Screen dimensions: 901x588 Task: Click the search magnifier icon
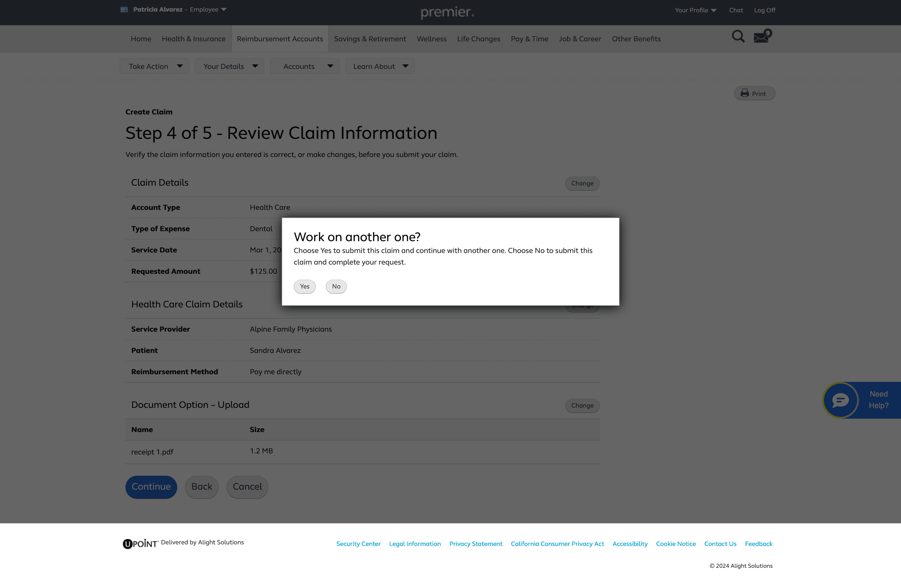738,37
